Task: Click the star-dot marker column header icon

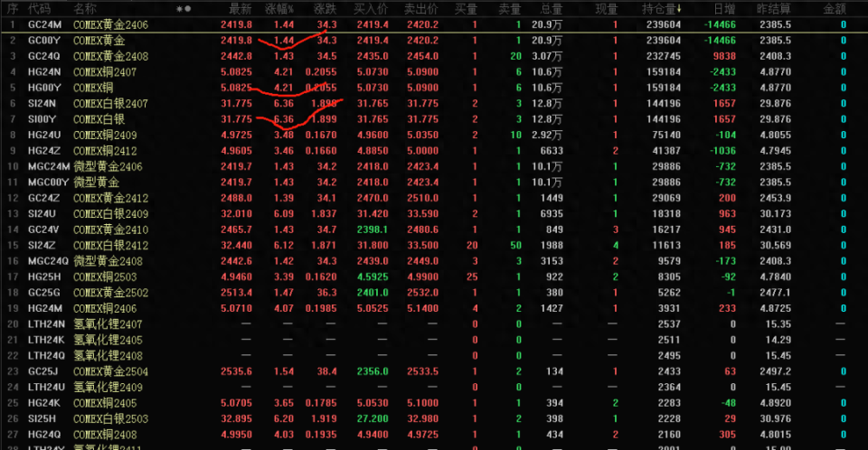Action: click(x=184, y=9)
